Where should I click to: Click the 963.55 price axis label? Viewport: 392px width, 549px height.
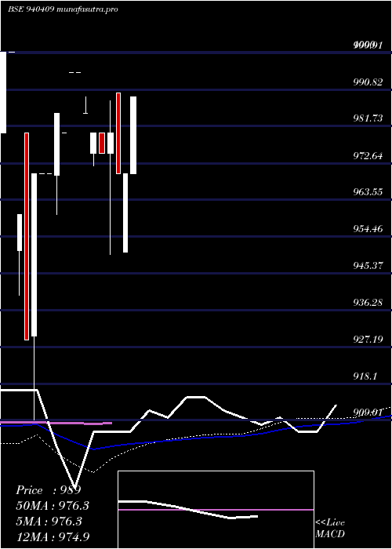[367, 192]
